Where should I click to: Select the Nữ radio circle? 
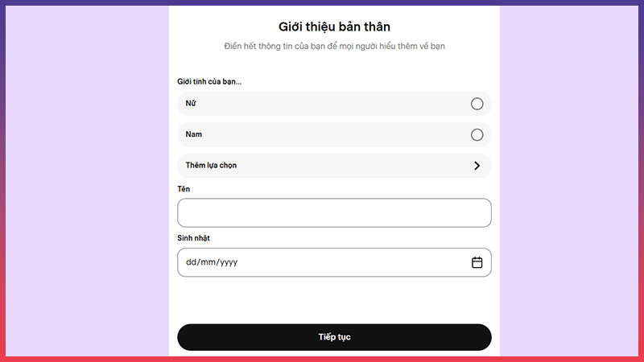coord(477,104)
